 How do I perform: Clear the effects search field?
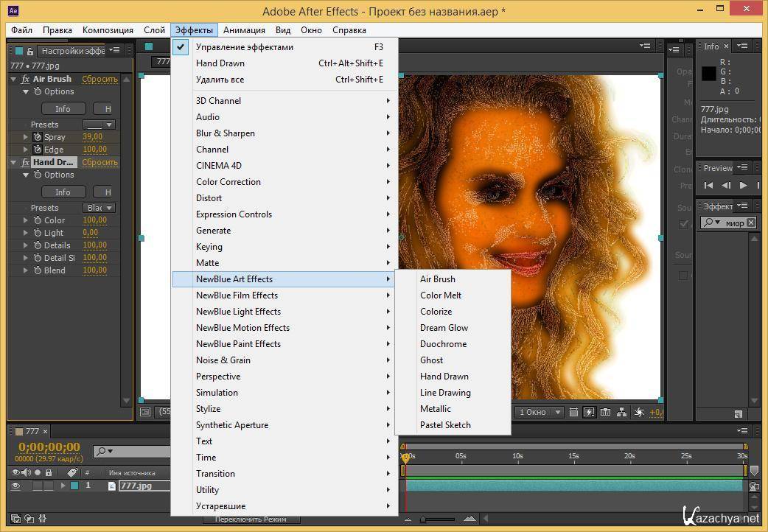751,223
